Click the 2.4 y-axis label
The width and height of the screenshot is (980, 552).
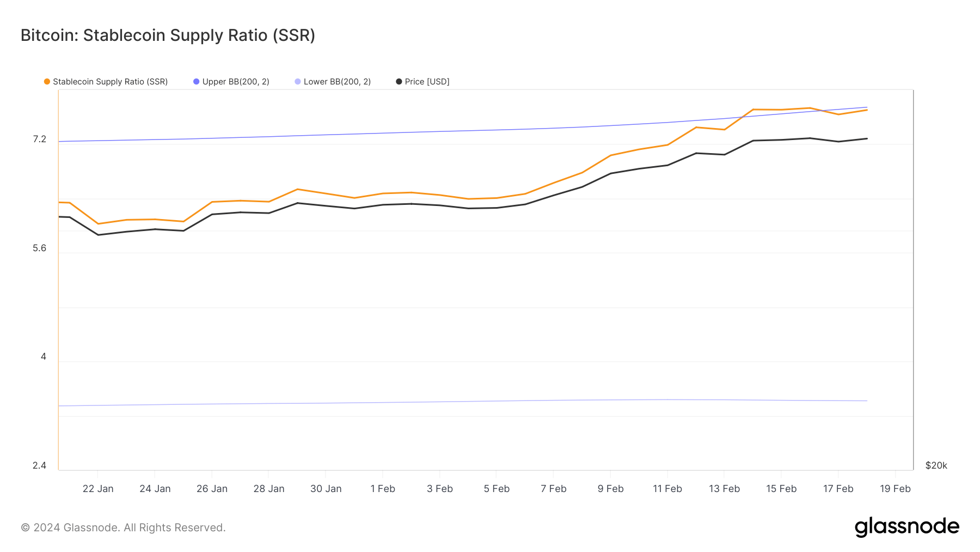coord(40,465)
